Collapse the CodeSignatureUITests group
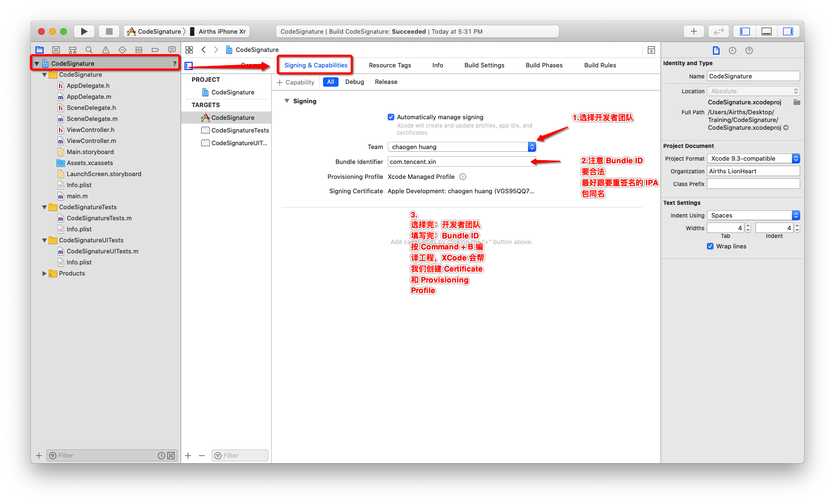The image size is (835, 504). click(45, 240)
